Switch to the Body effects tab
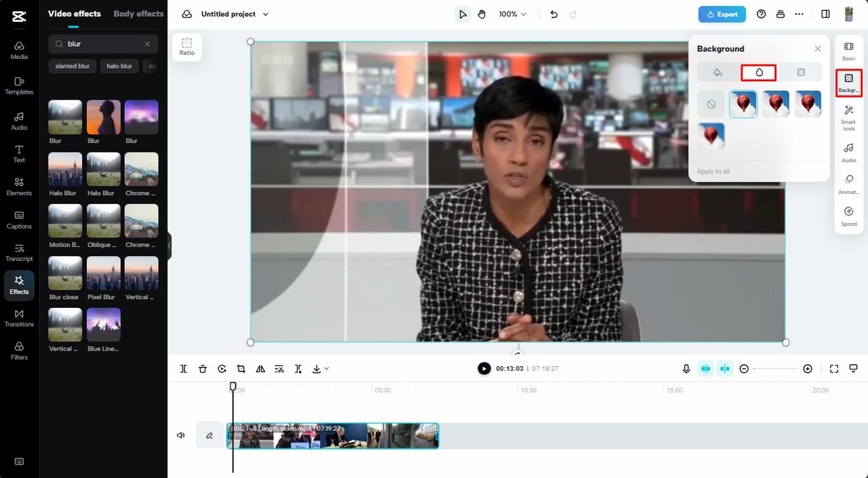The image size is (868, 478). [x=138, y=14]
